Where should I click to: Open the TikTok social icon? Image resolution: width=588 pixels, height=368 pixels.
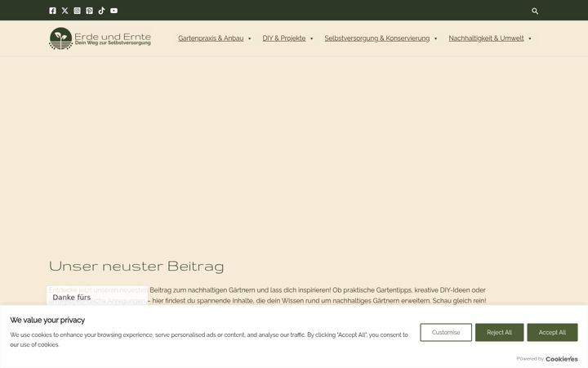[101, 11]
